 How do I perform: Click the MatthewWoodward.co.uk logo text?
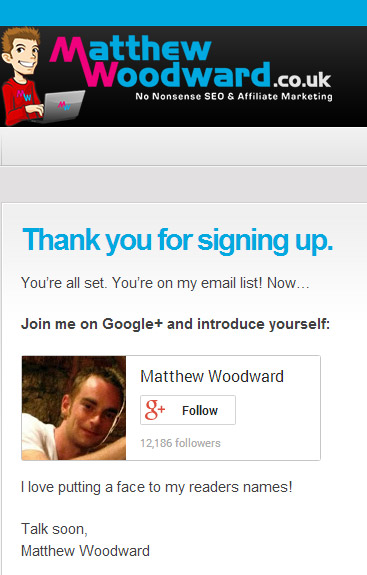coord(191,62)
